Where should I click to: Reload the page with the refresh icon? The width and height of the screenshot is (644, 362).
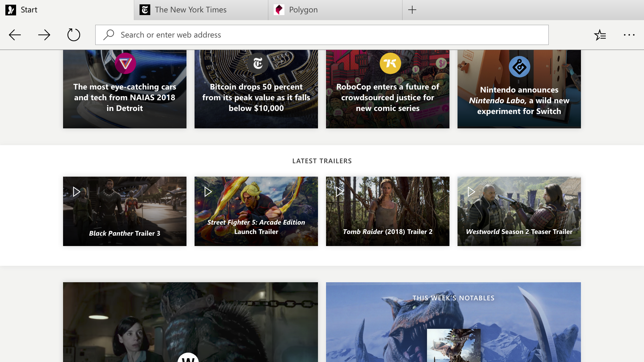point(74,35)
